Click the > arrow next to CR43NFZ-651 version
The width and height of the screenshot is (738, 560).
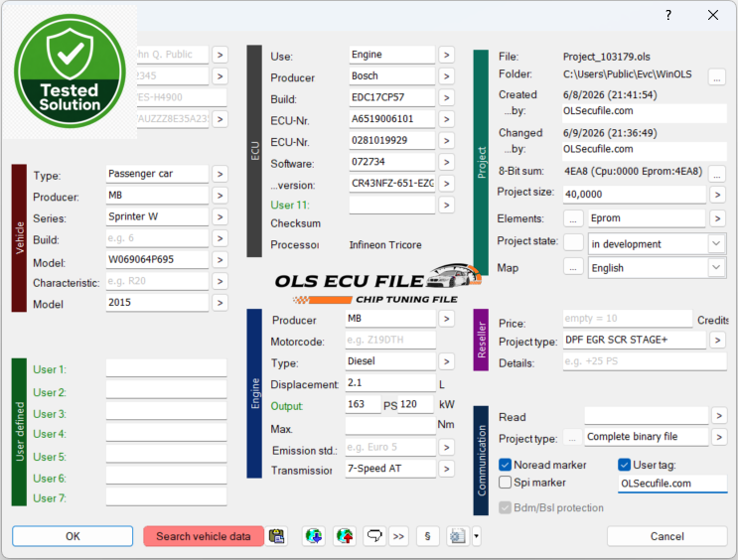tap(447, 184)
